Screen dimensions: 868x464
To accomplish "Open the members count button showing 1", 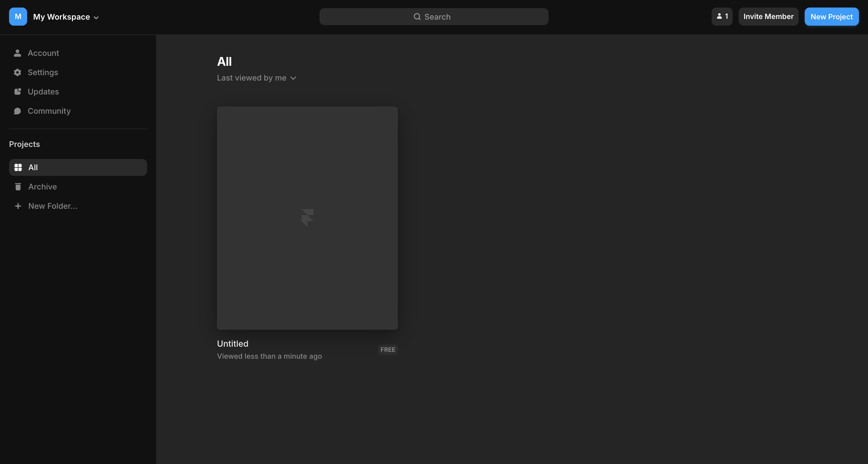I will (x=722, y=17).
